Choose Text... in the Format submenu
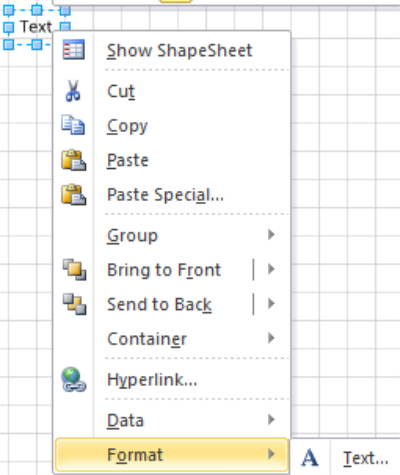This screenshot has height=475, width=400. (x=366, y=458)
